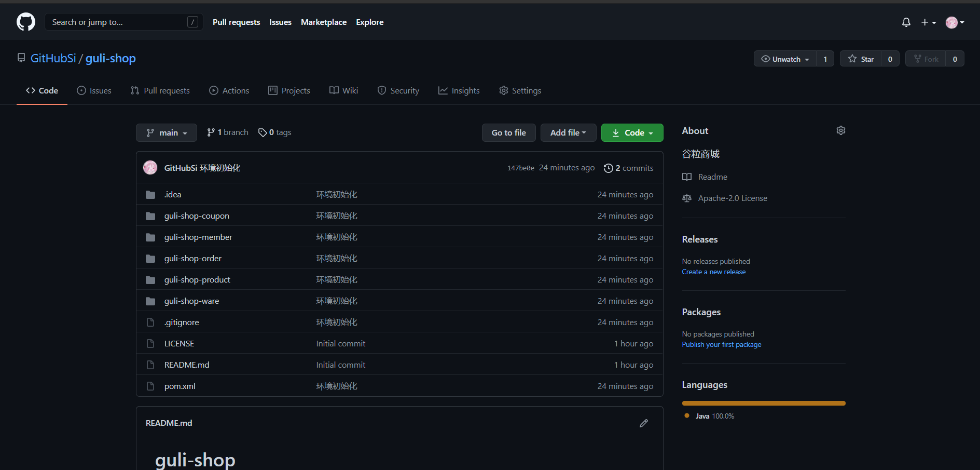Click the tags icon next to 0 tags

tap(263, 132)
